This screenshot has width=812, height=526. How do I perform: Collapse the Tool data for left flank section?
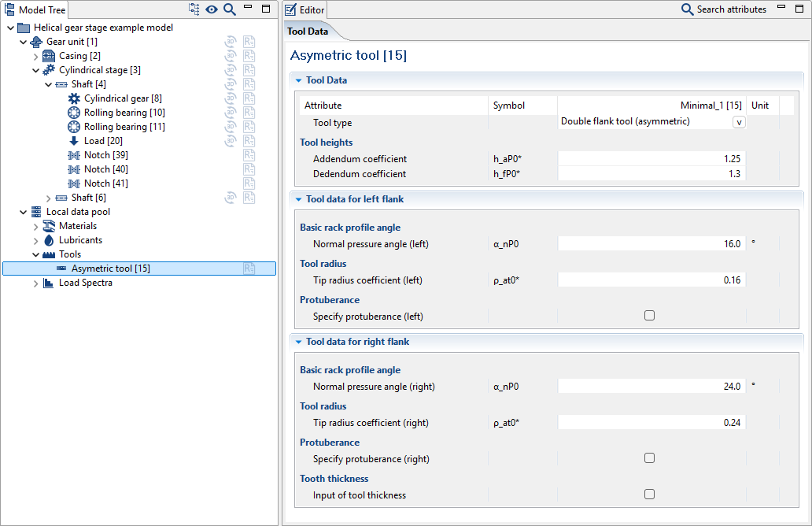click(x=299, y=198)
